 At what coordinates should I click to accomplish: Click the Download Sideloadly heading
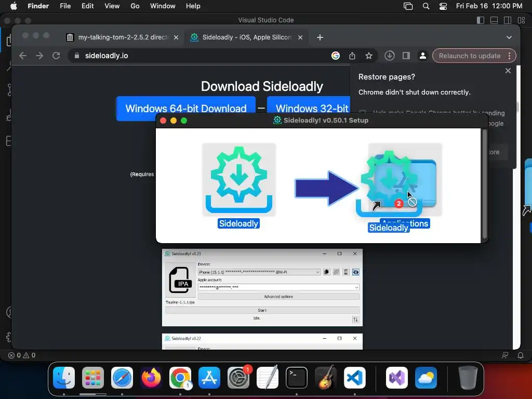(262, 86)
